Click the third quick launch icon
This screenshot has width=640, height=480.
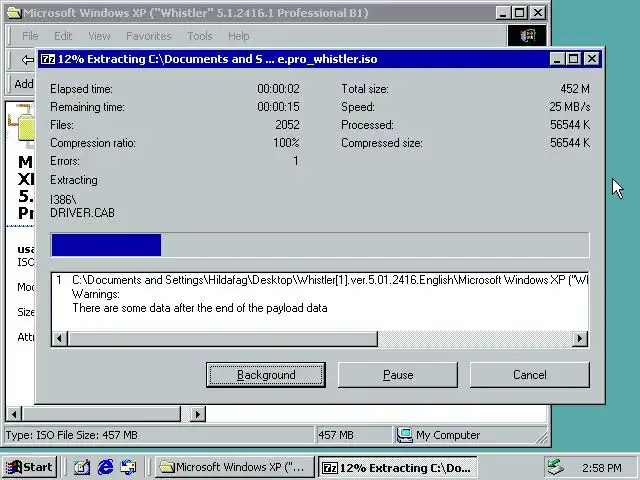129,467
